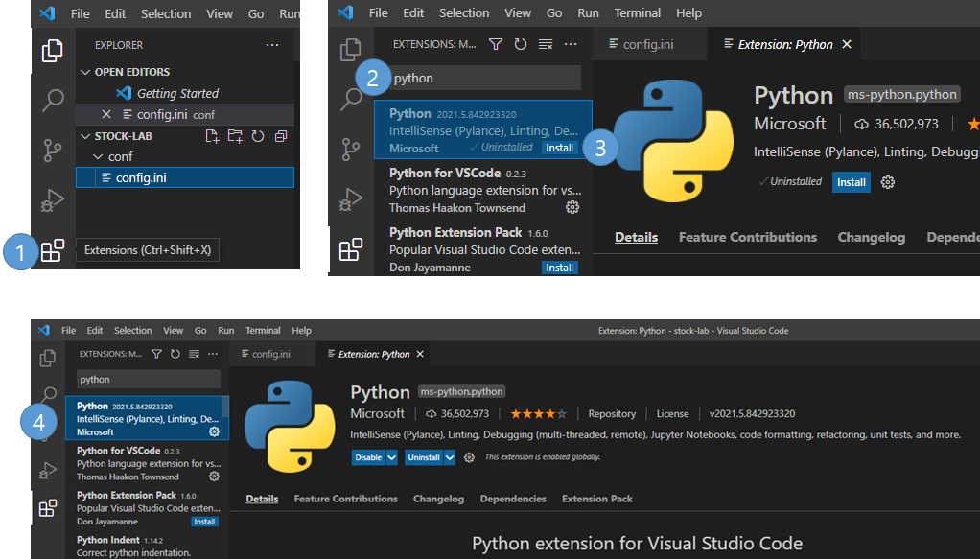Screen dimensions: 980x559
Task: Open Changelog tab in the Uninstalled Python window
Action: [x=872, y=237]
